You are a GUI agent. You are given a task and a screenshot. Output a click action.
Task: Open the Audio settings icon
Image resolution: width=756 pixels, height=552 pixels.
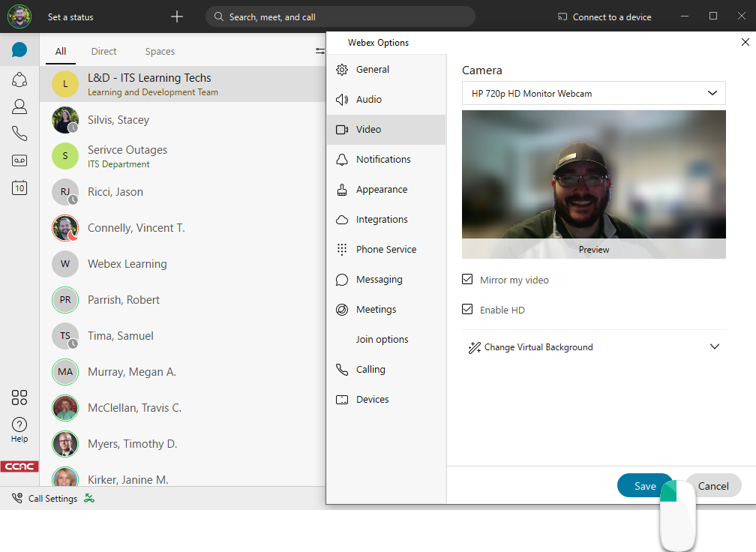(343, 99)
